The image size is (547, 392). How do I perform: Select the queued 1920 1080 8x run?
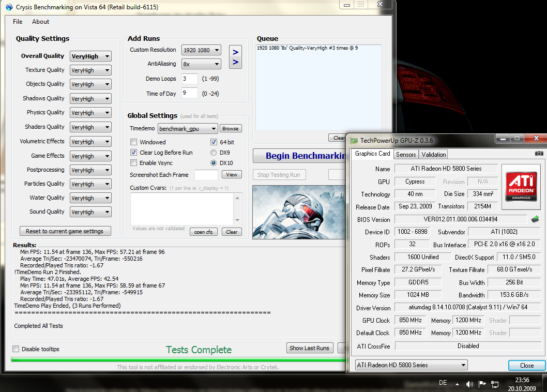[307, 48]
